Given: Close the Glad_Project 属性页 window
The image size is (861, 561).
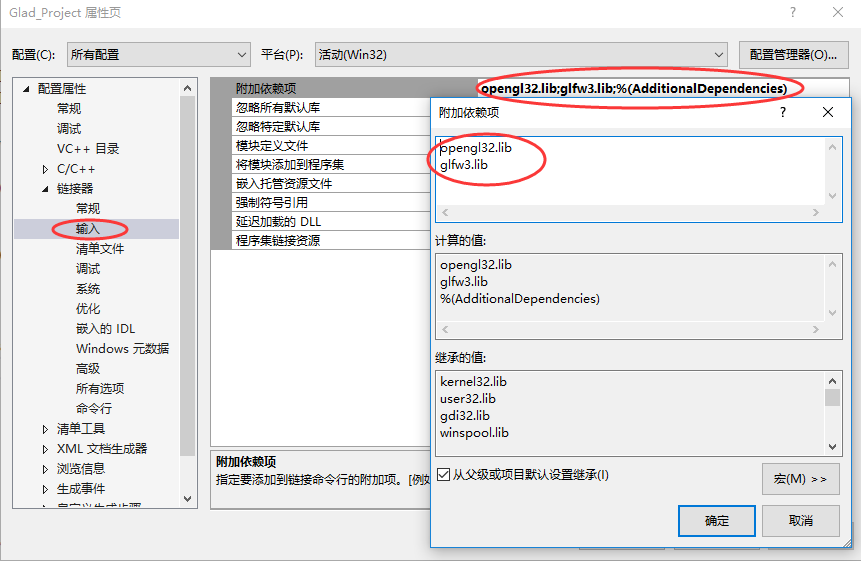Looking at the screenshot, I should pyautogui.click(x=838, y=12).
